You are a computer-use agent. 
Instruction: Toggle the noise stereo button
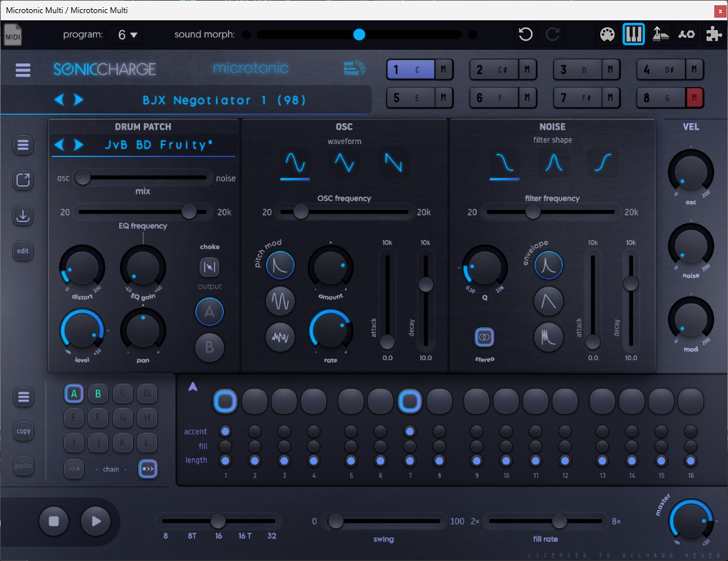[484, 337]
